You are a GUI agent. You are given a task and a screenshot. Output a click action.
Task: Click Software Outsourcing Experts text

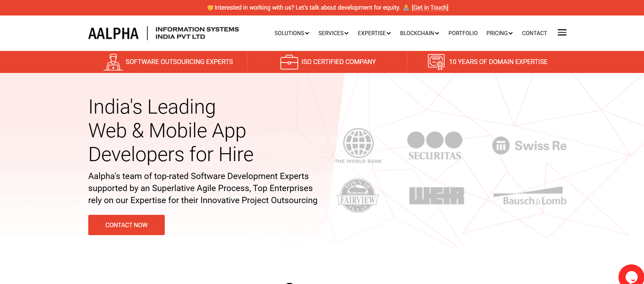point(179,62)
